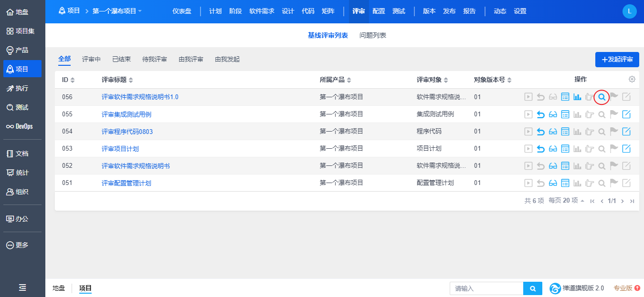Expand the 第一个瀑布项目 project dropdown
This screenshot has height=297, width=644.
[x=117, y=11]
